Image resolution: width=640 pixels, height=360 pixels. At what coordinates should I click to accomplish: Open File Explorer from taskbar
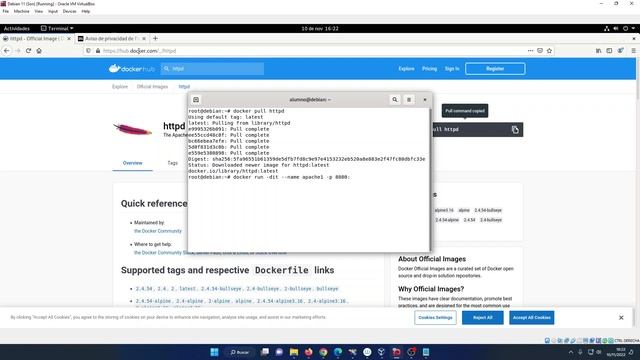[294, 352]
